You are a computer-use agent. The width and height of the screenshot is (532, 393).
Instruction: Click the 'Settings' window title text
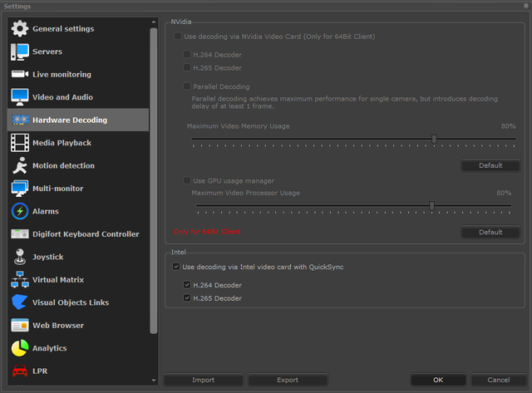click(17, 6)
